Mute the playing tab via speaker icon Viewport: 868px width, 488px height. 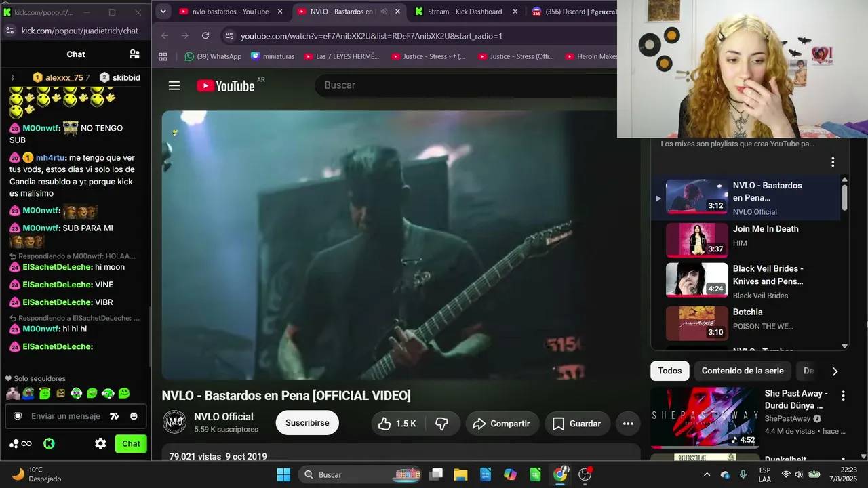coord(384,12)
